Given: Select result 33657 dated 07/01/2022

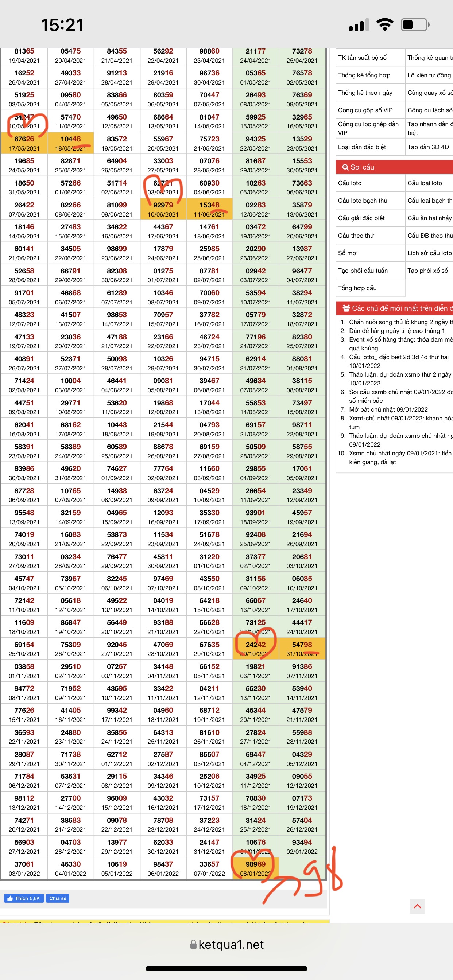Looking at the screenshot, I should [209, 868].
